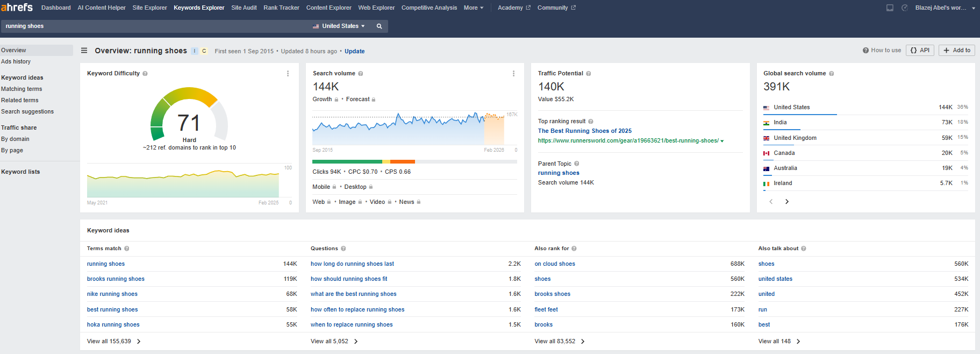Open Content Explorer from top navigation
Viewport: 980px width, 354px height.
[328, 8]
